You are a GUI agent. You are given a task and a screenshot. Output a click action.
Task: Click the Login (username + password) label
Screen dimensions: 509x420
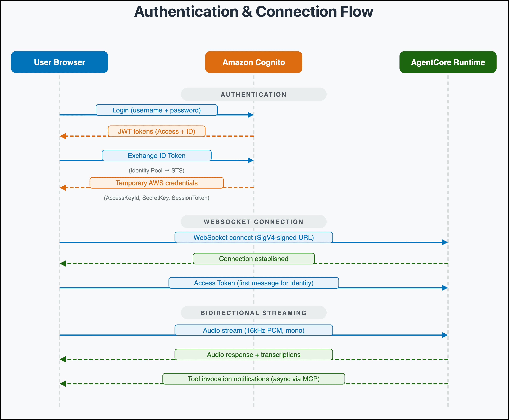click(x=156, y=110)
